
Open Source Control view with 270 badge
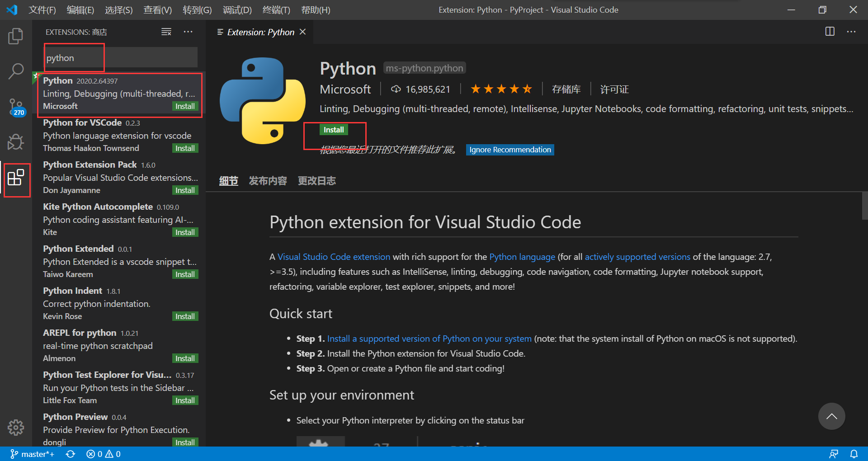click(x=16, y=107)
